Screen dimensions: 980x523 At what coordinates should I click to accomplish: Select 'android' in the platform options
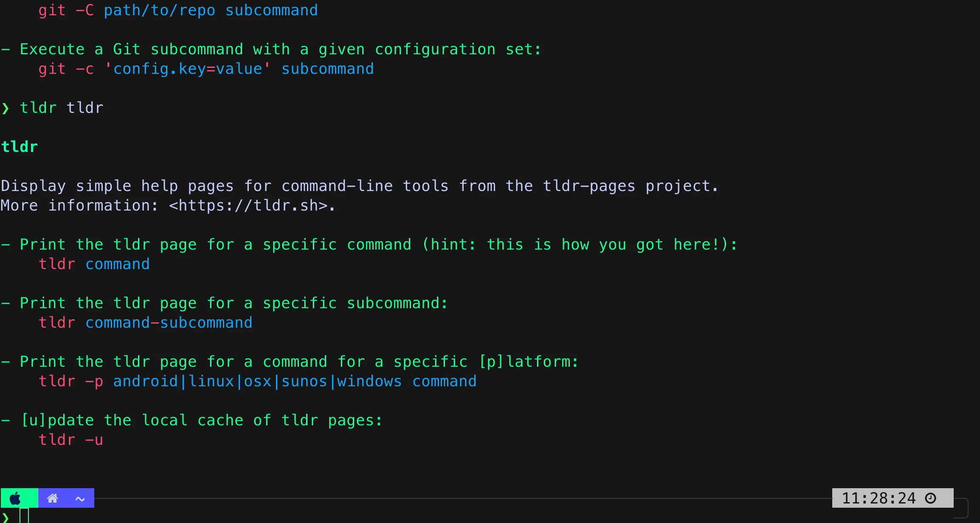pyautogui.click(x=145, y=381)
